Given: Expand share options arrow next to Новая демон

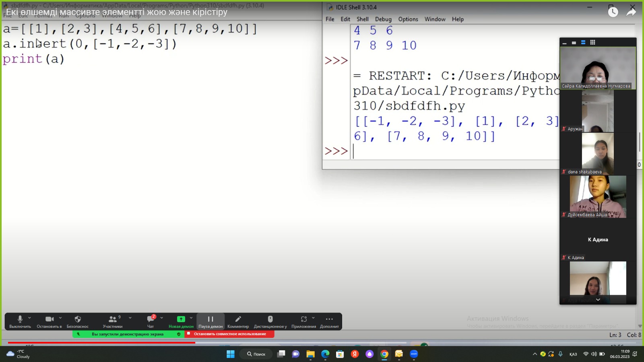Looking at the screenshot, I should (191, 318).
